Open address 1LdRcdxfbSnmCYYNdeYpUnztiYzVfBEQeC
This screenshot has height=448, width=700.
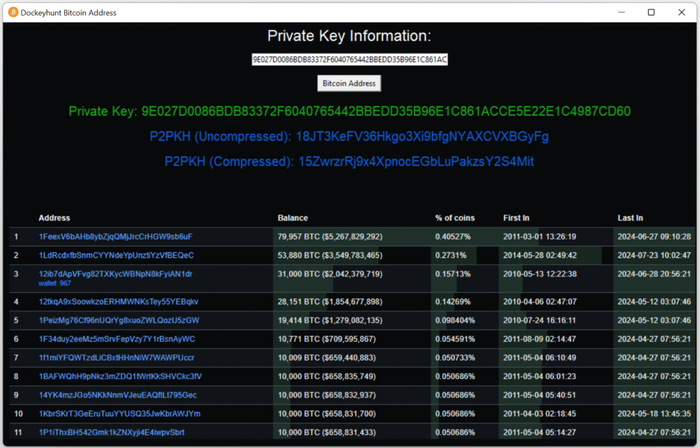(x=116, y=256)
